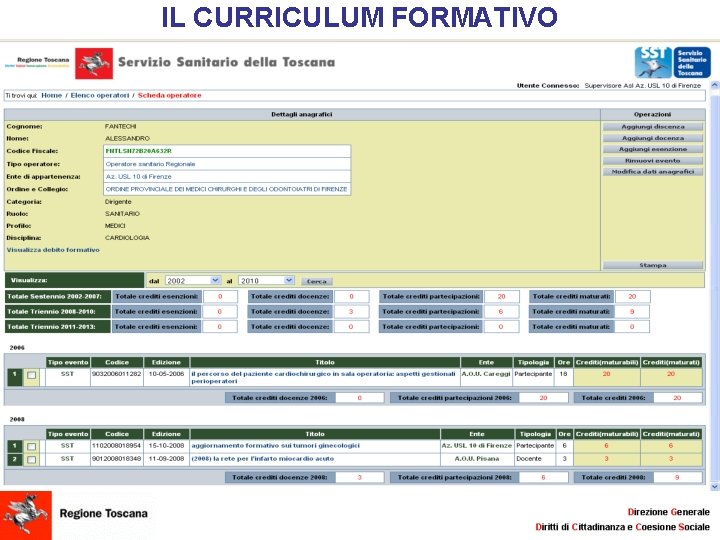Open Elenco operatori breadcrumb link
This screenshot has width=720, height=540.
pyautogui.click(x=100, y=96)
